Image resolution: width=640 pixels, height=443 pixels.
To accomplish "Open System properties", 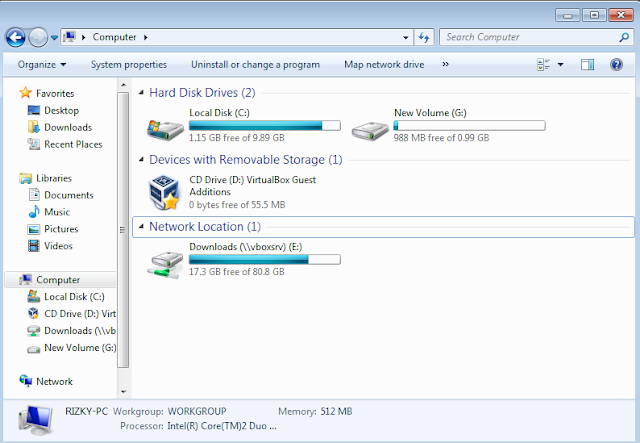I will 129,65.
